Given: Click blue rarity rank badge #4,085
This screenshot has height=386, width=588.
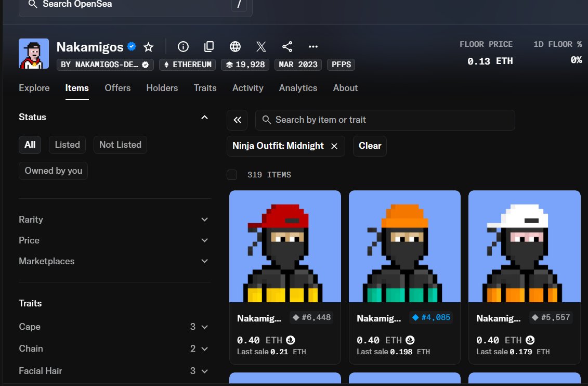Looking at the screenshot, I should pyautogui.click(x=431, y=317).
